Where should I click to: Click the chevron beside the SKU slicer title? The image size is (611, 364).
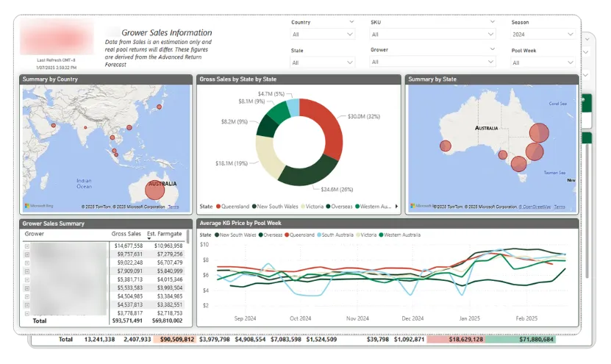[493, 22]
